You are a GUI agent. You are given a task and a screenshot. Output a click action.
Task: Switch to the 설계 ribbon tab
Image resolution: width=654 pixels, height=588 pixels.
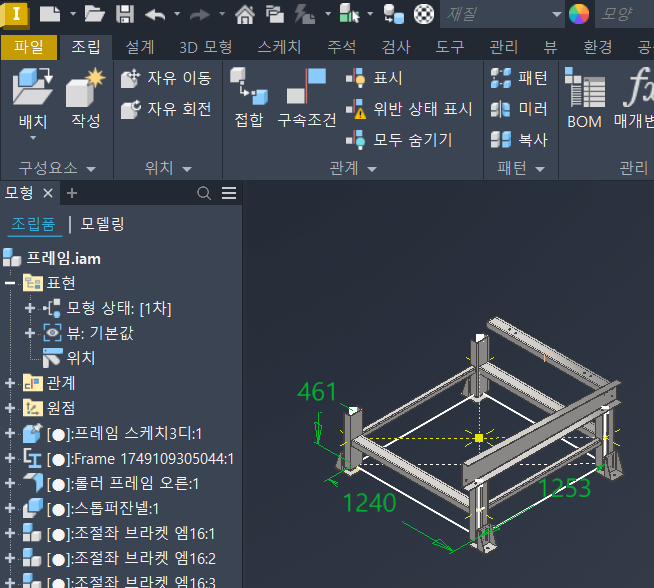[140, 47]
